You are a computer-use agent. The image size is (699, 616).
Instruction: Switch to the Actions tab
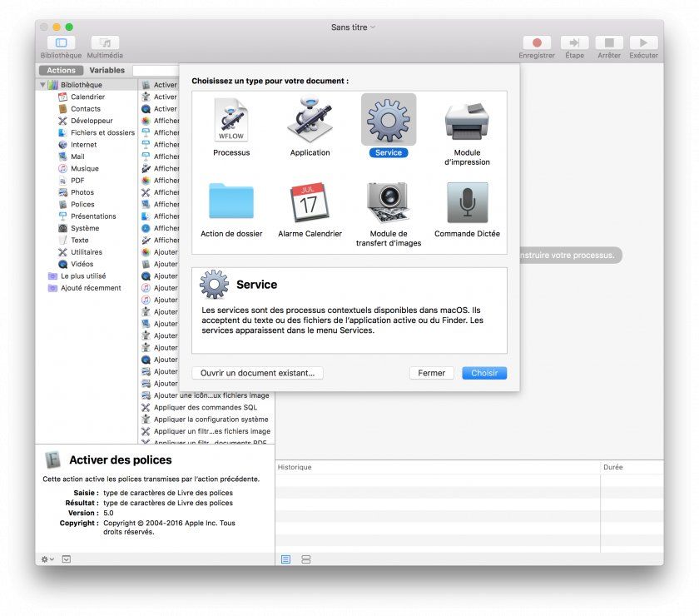[x=61, y=71]
